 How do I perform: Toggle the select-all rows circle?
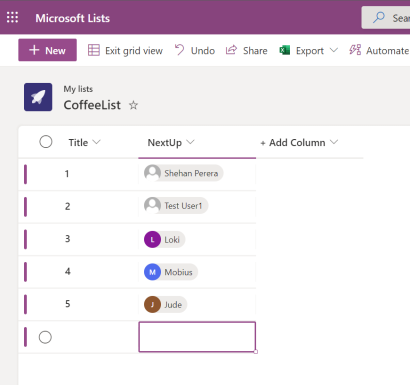[x=46, y=142]
